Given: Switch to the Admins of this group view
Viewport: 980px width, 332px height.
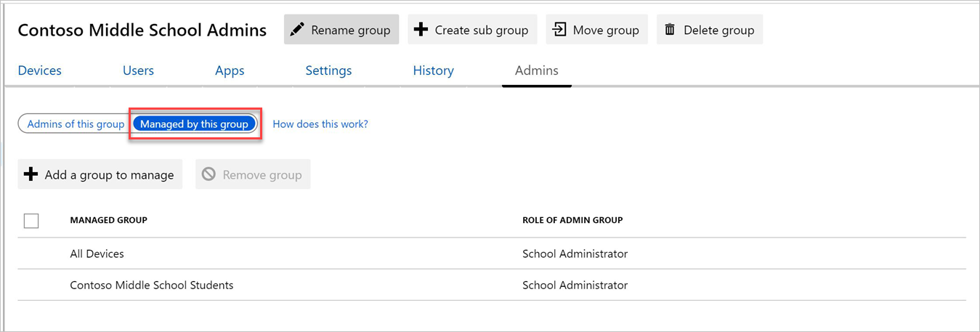Looking at the screenshot, I should 76,124.
